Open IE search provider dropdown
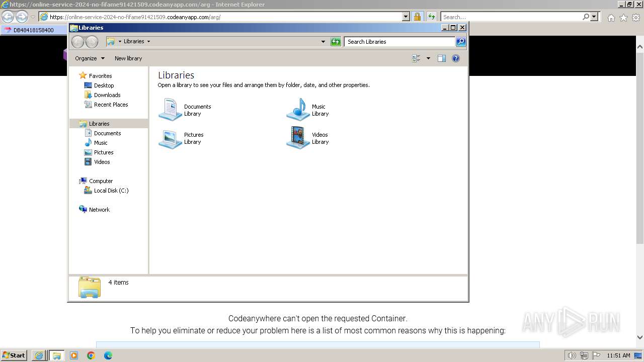Image resolution: width=644 pixels, height=362 pixels. [594, 17]
